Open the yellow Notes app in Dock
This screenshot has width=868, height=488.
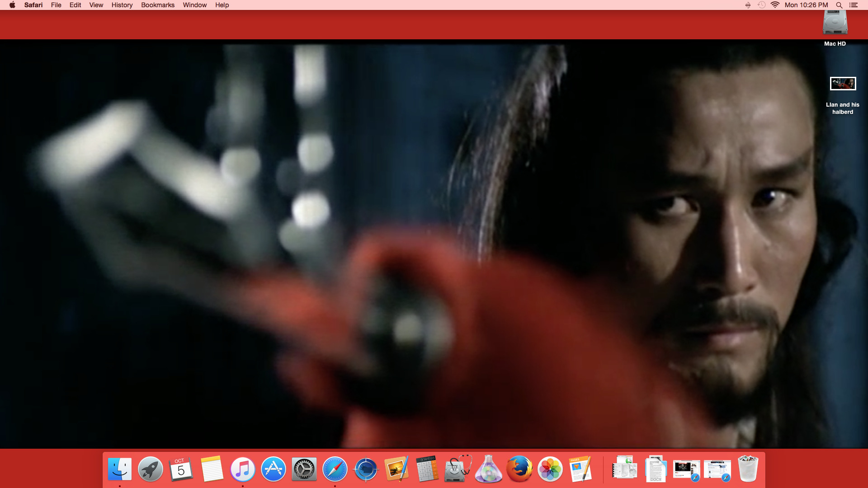coord(212,469)
